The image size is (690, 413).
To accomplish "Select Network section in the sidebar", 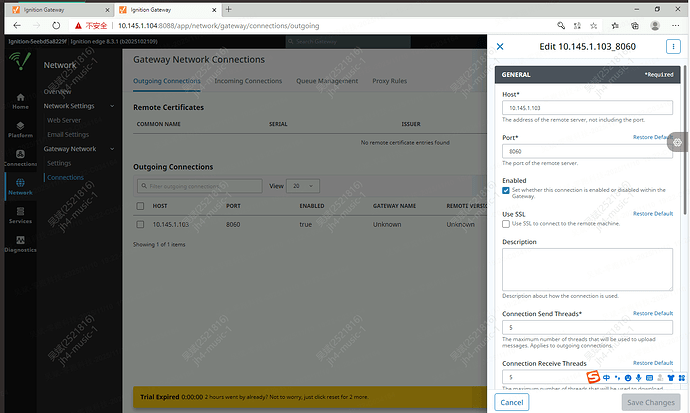I will (20, 187).
